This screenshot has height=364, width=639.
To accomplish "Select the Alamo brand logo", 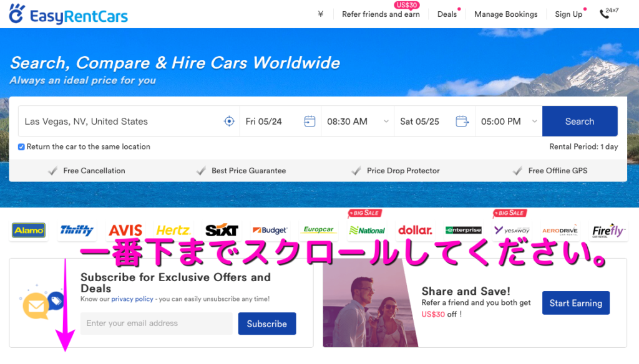I will pos(29,231).
